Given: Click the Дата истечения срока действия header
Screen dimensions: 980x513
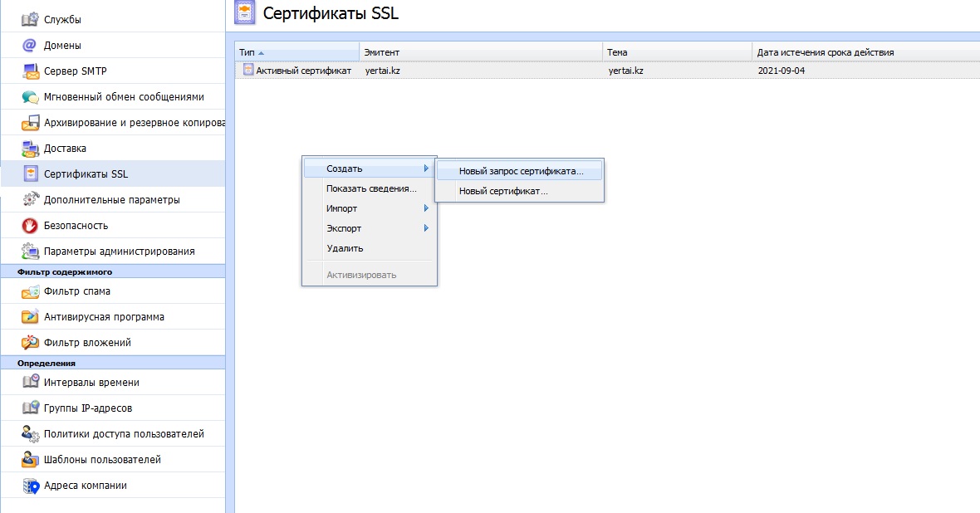Looking at the screenshot, I should point(825,52).
